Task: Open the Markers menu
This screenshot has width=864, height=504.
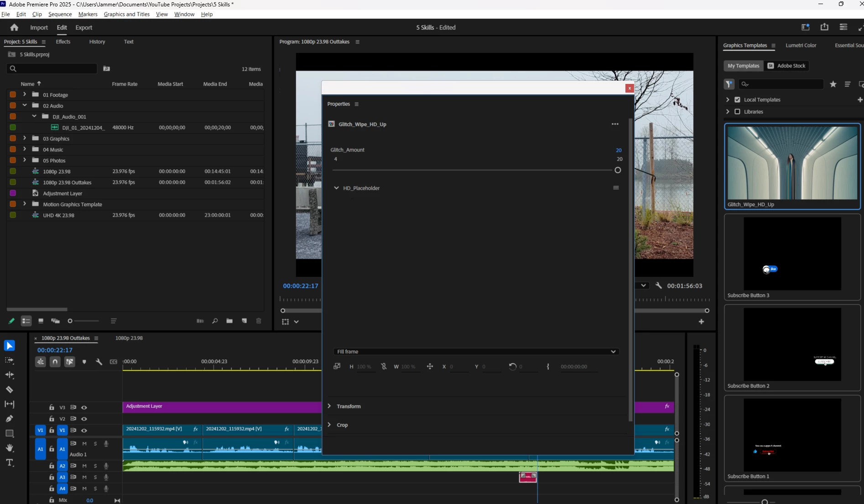Action: (88, 14)
